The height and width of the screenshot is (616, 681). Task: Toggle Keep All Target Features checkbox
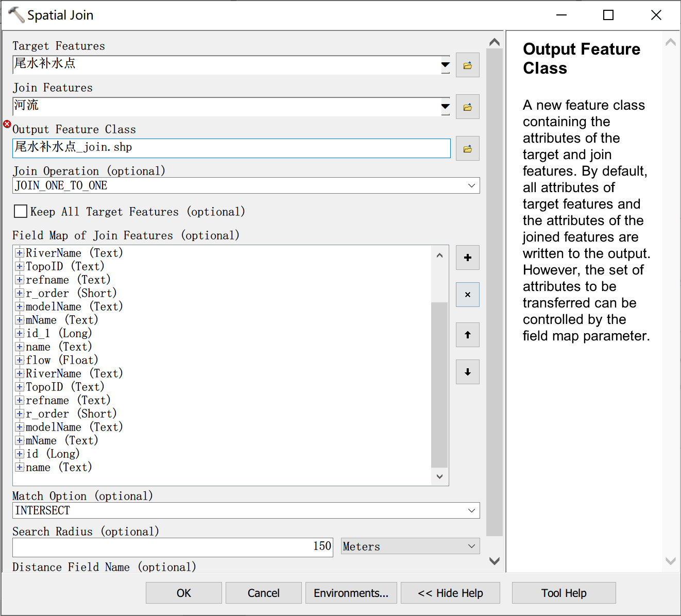coord(21,211)
